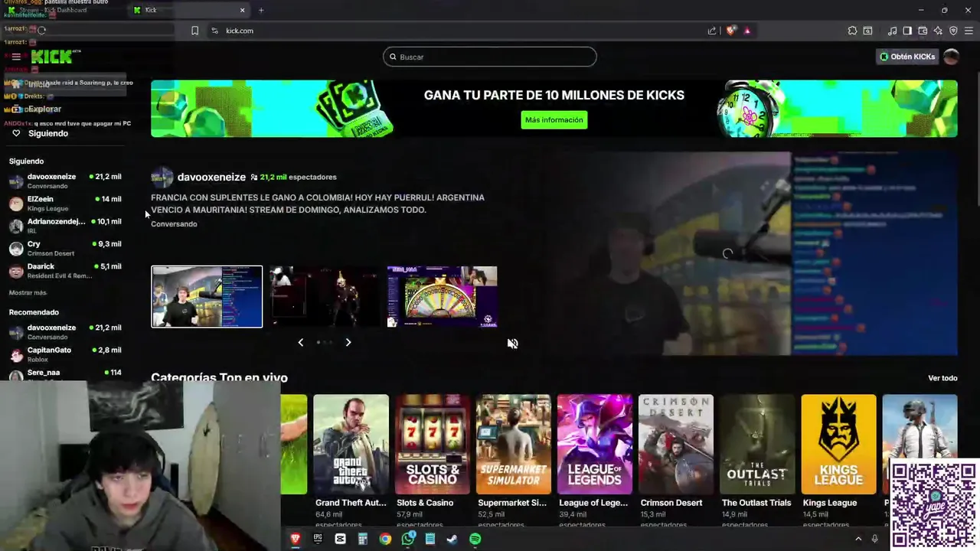Expand the system tray hidden icons
The height and width of the screenshot is (551, 980).
click(x=858, y=539)
